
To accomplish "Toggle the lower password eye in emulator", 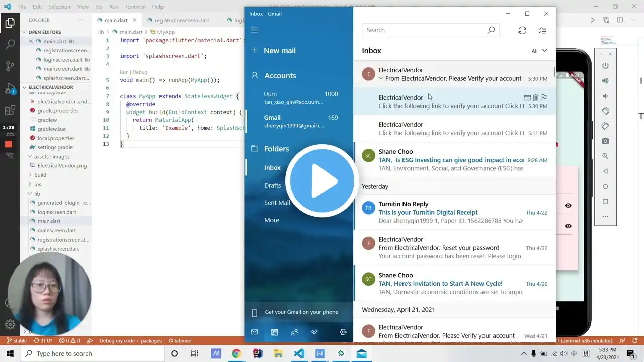I will [x=568, y=226].
